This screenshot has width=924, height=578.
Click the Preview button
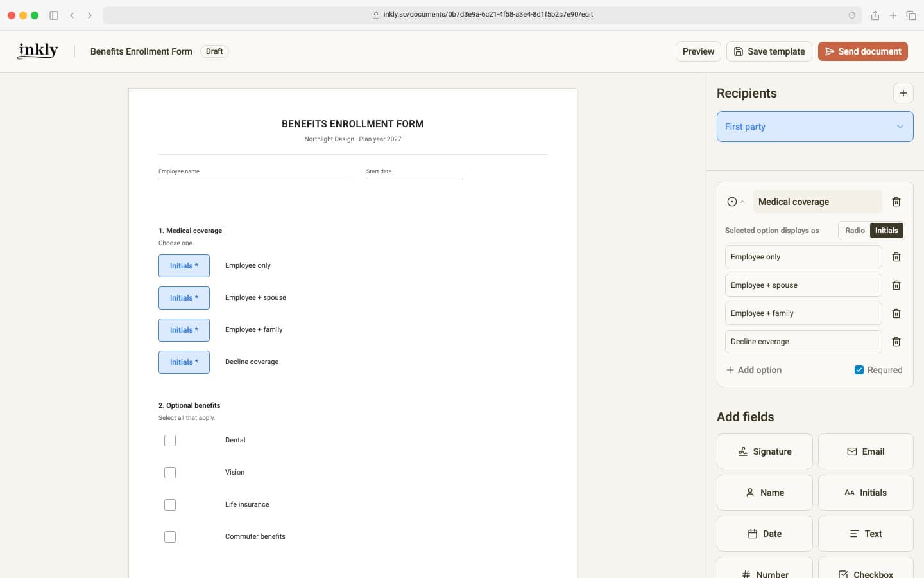[x=698, y=51]
